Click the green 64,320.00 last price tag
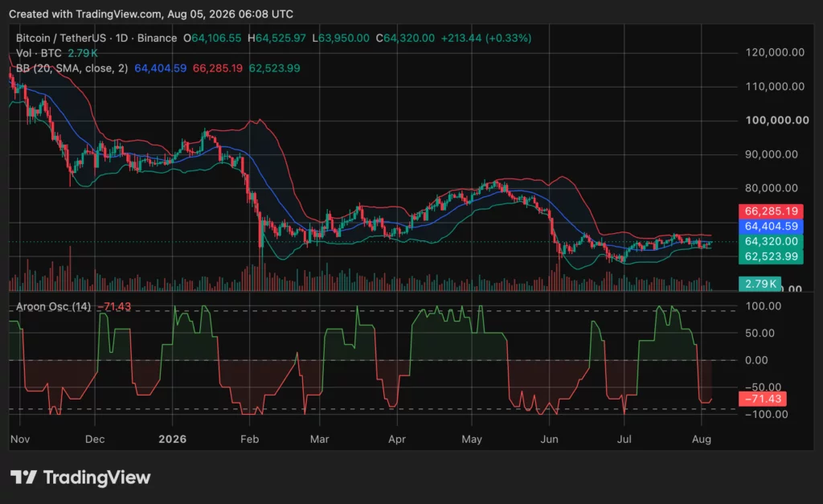The image size is (823, 504). (771, 241)
